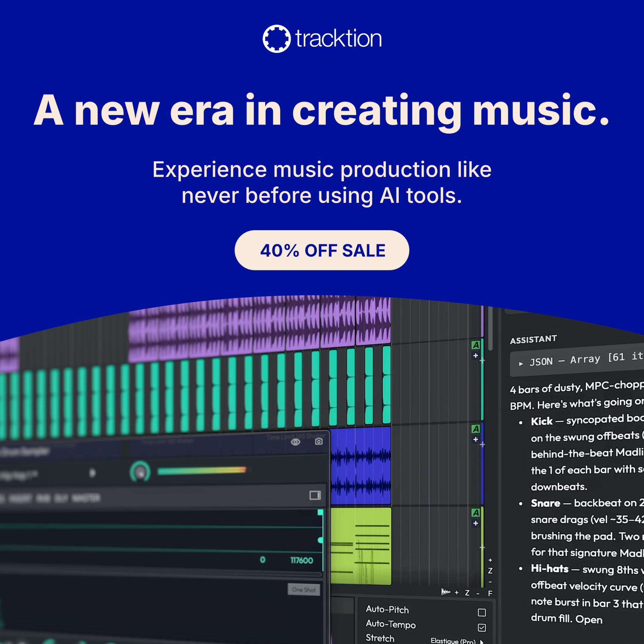
Task: Click the horizontal zoom out minus before F
Action: tap(478, 594)
